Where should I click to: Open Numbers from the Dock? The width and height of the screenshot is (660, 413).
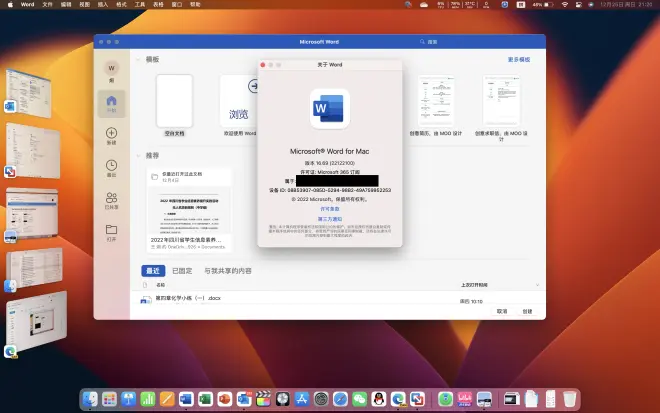148,399
